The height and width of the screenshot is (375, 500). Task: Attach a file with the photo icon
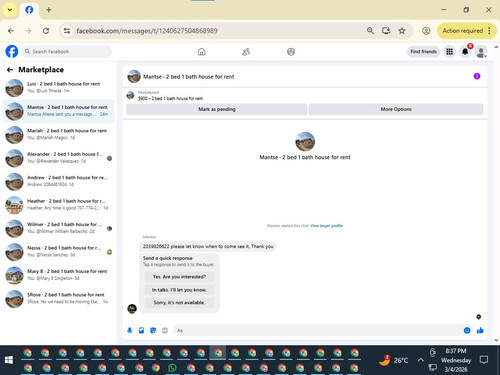pos(141,330)
